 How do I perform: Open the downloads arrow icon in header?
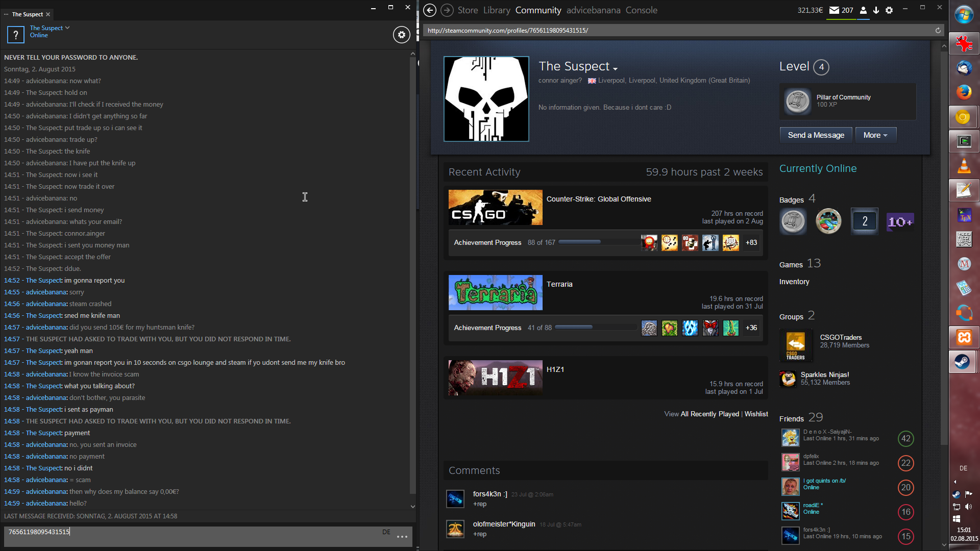[876, 10]
